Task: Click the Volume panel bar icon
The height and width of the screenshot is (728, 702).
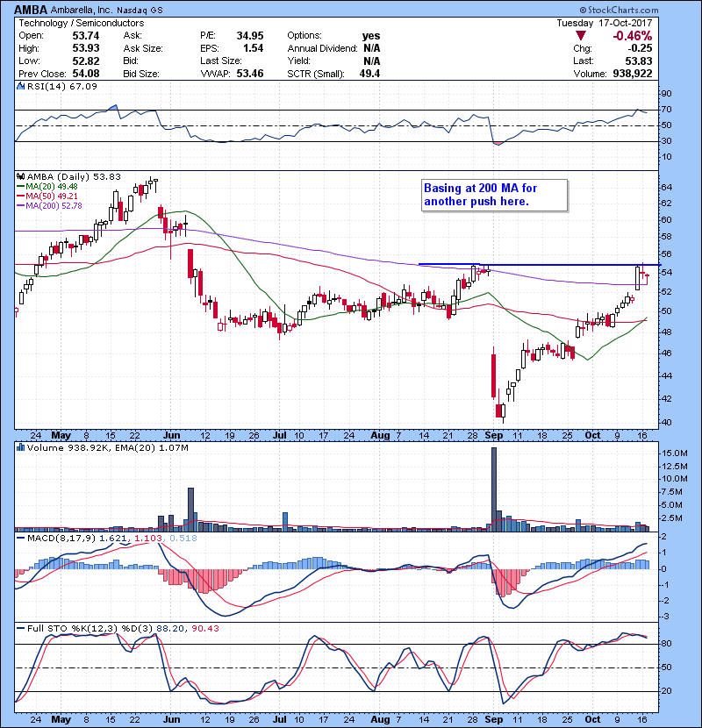Action: click(x=20, y=447)
